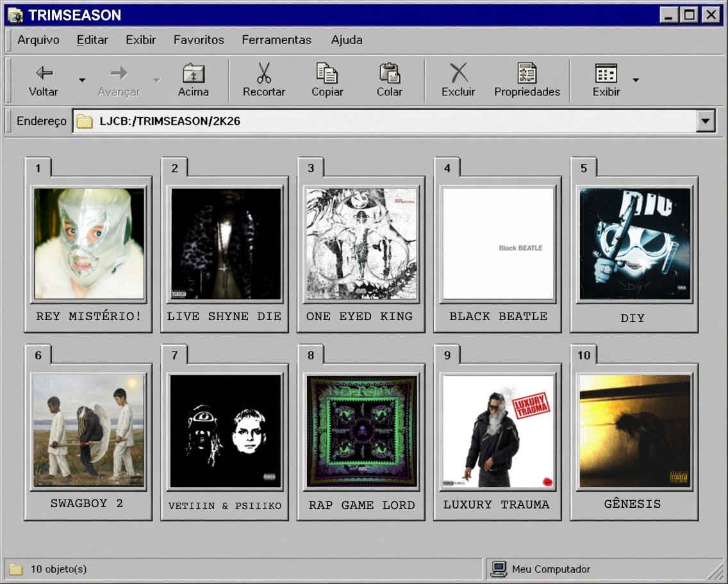Screen dimensions: 728x584
Task: Close the TRIMSEASON window
Action: point(711,15)
